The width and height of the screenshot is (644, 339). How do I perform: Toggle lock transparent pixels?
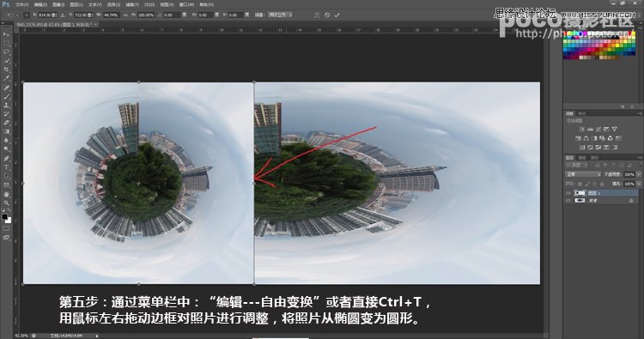pos(580,184)
